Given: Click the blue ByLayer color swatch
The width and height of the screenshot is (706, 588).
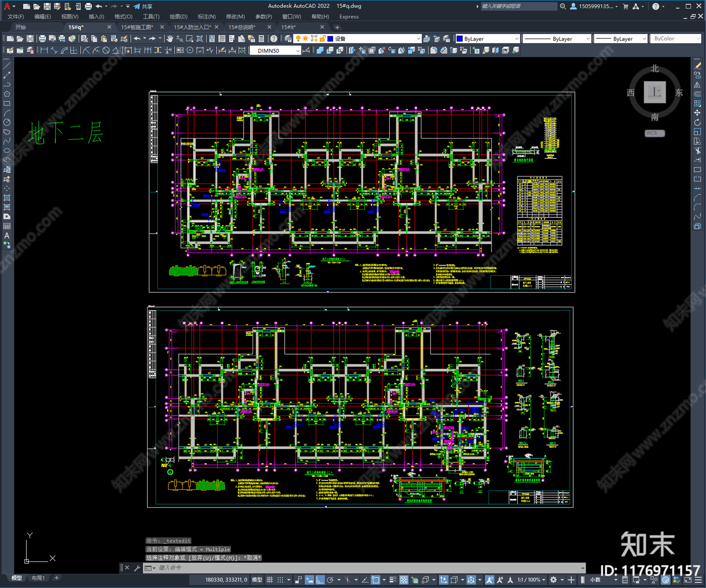Looking at the screenshot, I should [x=459, y=39].
